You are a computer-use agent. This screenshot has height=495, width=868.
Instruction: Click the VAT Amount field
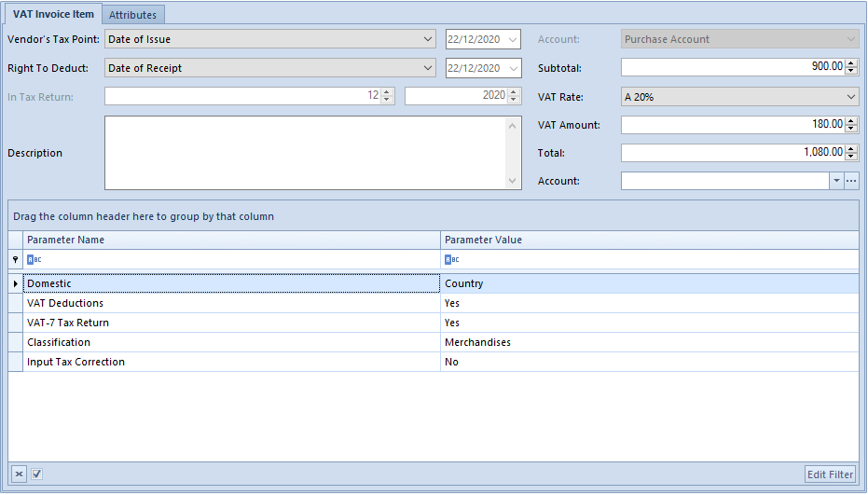[x=733, y=125]
